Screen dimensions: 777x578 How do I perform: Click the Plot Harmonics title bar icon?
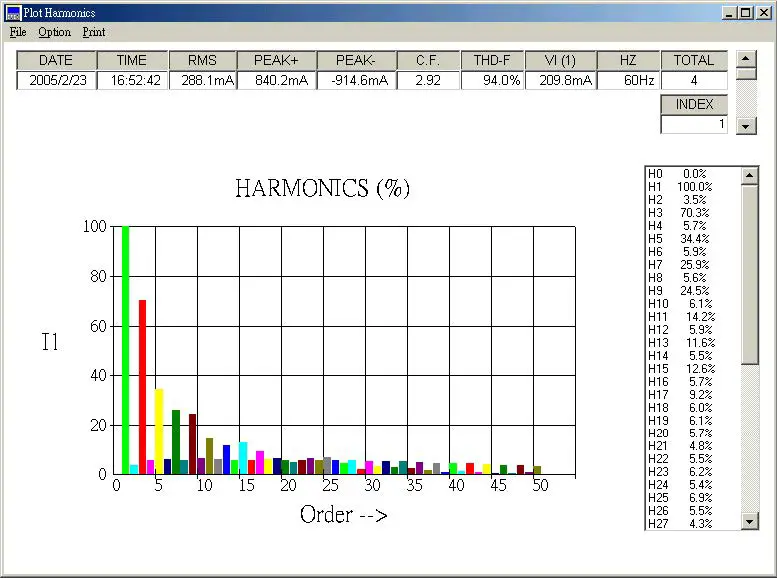pyautogui.click(x=13, y=12)
